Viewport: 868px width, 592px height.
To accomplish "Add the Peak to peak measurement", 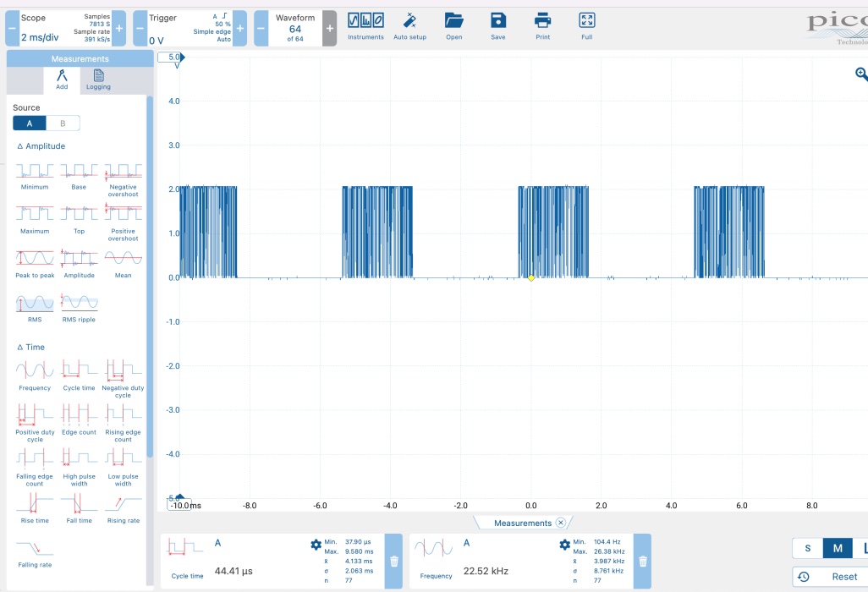I will (x=35, y=263).
